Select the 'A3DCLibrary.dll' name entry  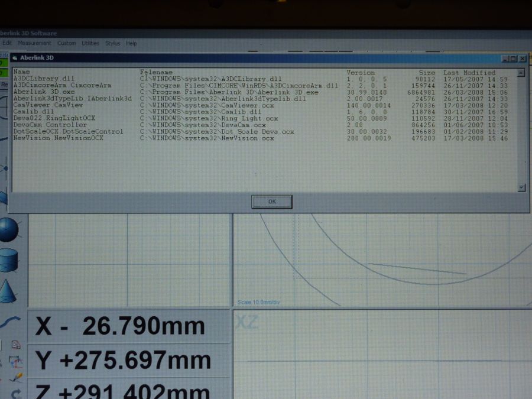coord(44,79)
